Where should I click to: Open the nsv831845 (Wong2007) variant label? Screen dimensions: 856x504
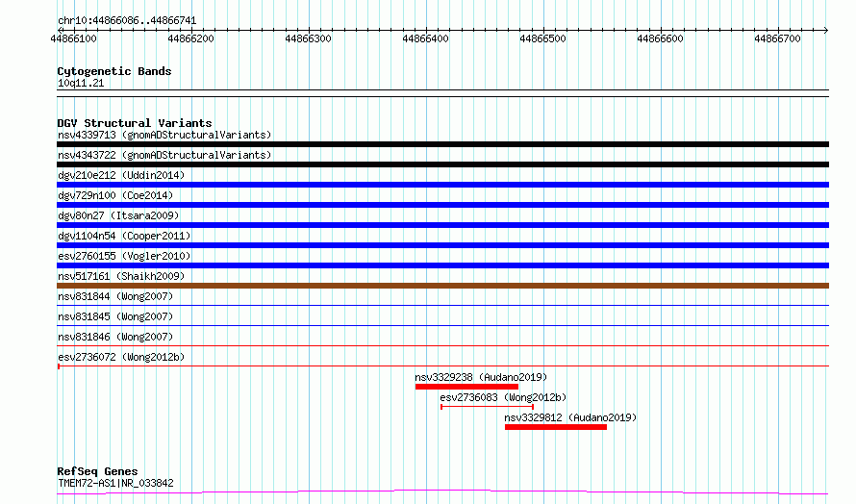pos(115,316)
